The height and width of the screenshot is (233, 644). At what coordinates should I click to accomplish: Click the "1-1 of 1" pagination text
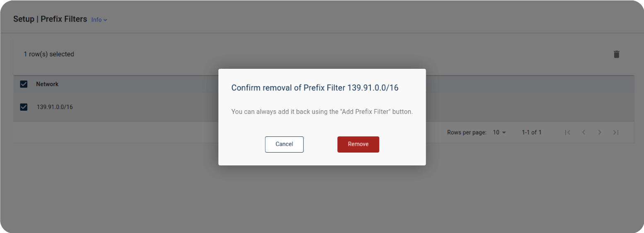532,132
